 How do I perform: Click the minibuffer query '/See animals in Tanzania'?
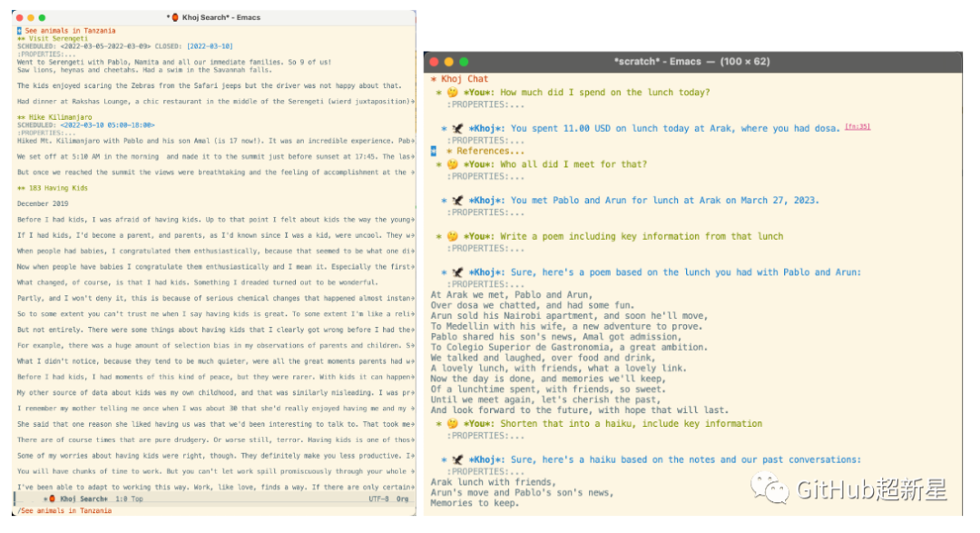(65, 510)
